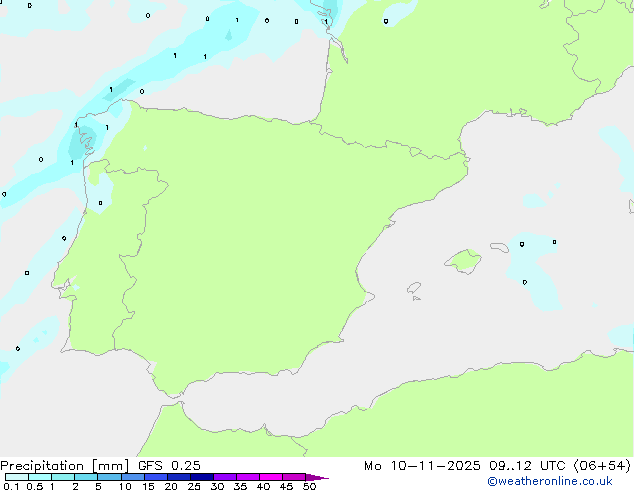Click the "25" legend scale label
The height and width of the screenshot is (490, 634).
click(x=194, y=486)
